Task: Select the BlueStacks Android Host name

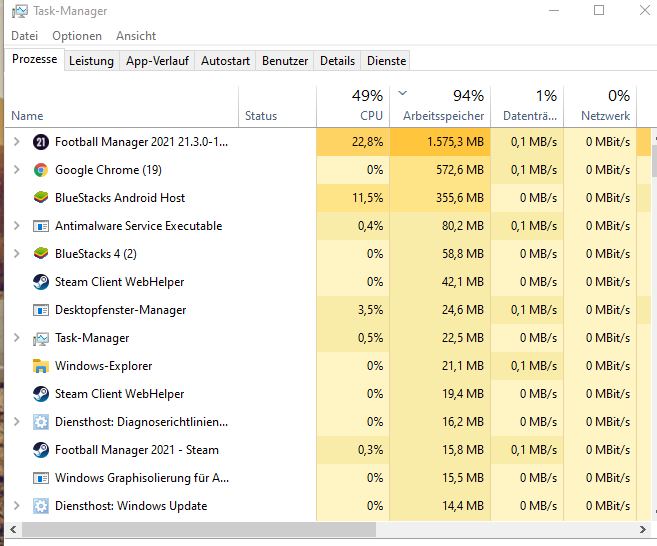Action: 120,198
